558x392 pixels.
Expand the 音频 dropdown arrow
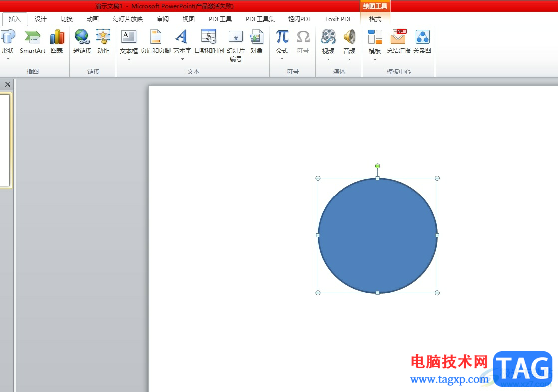pos(349,60)
